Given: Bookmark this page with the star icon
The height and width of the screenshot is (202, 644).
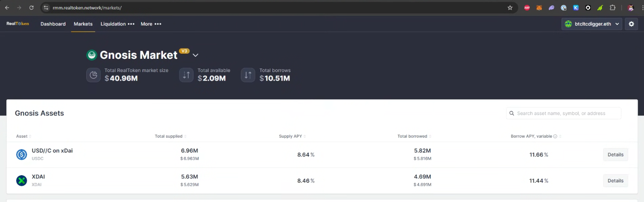Looking at the screenshot, I should click(510, 8).
